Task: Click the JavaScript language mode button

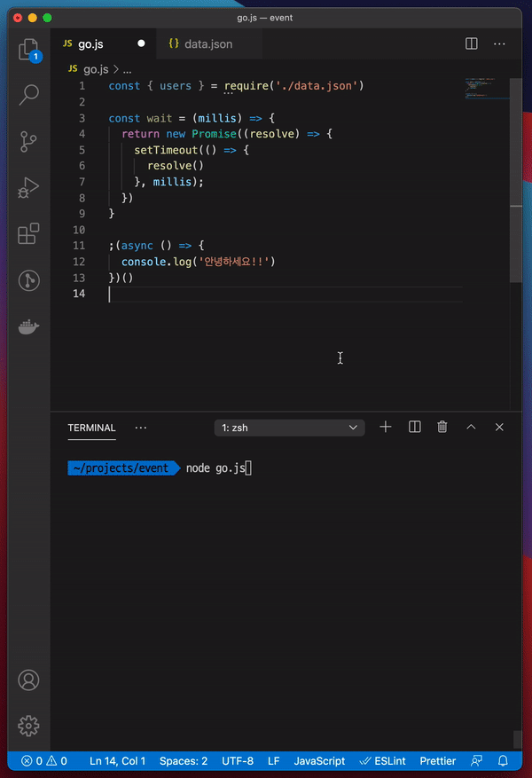Action: pyautogui.click(x=319, y=761)
